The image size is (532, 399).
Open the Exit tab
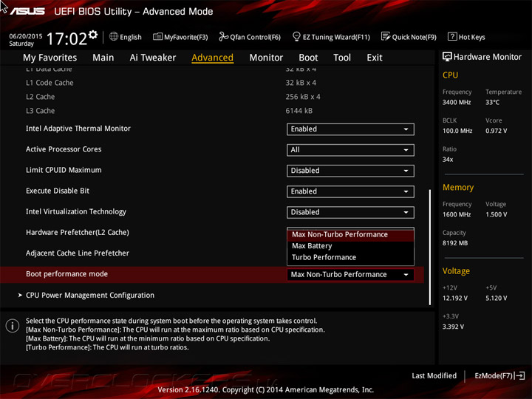[x=375, y=58]
